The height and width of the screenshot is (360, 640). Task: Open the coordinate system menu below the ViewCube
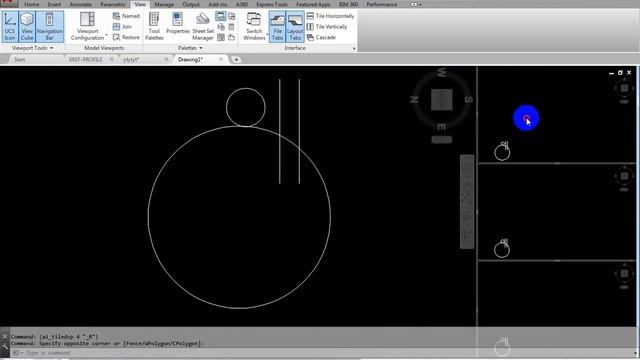click(442, 140)
